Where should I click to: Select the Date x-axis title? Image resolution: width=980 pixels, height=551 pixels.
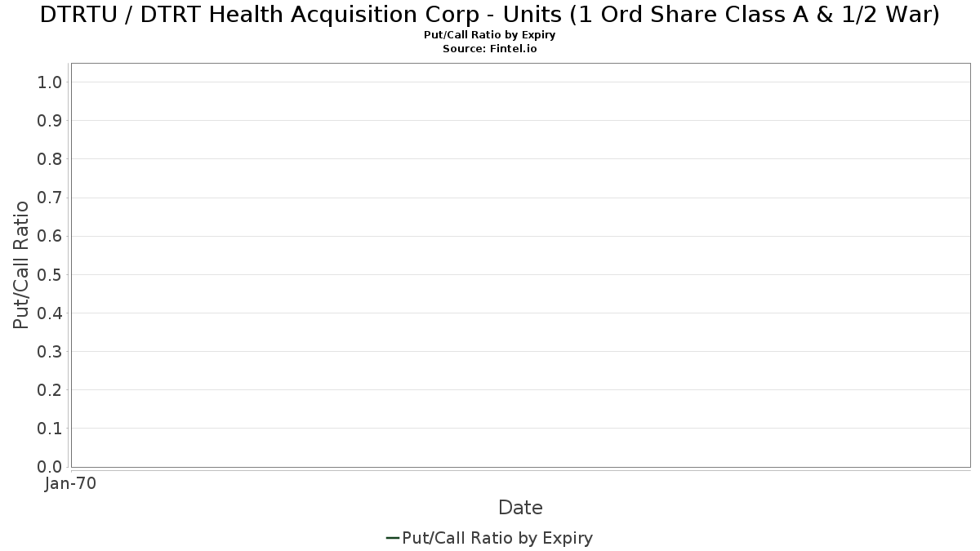click(520, 508)
